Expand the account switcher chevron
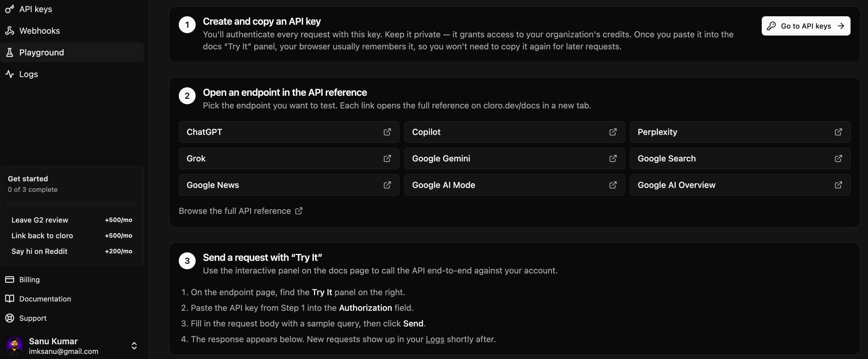Screen dimensions: 868x359 (x=134, y=346)
